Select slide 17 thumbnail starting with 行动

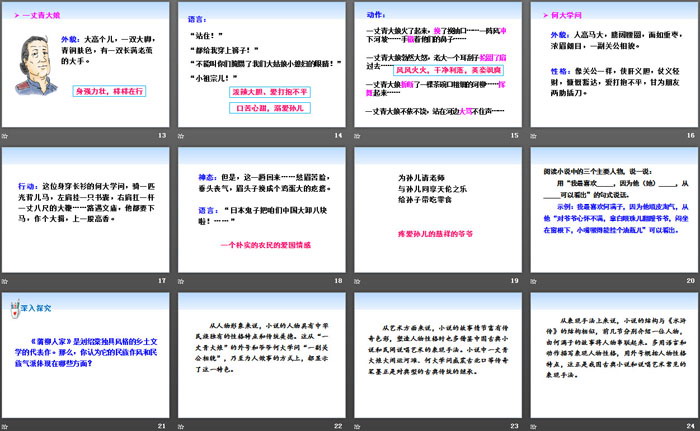pyautogui.click(x=87, y=209)
